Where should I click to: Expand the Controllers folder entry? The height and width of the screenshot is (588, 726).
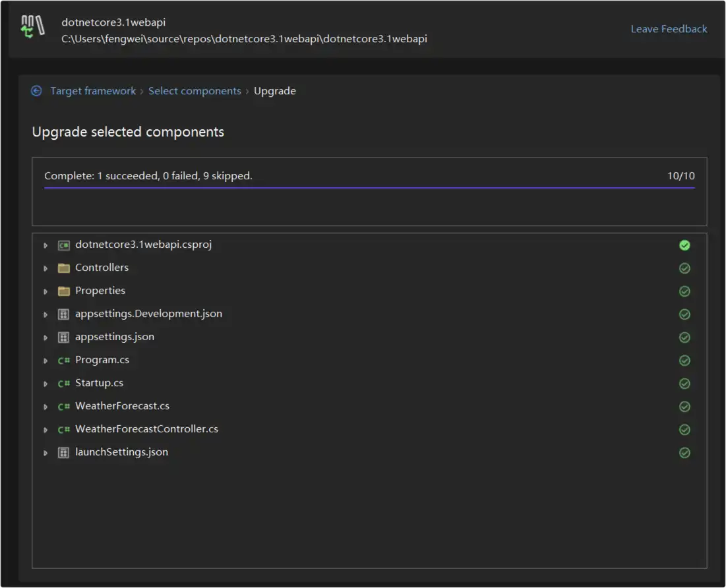(45, 268)
